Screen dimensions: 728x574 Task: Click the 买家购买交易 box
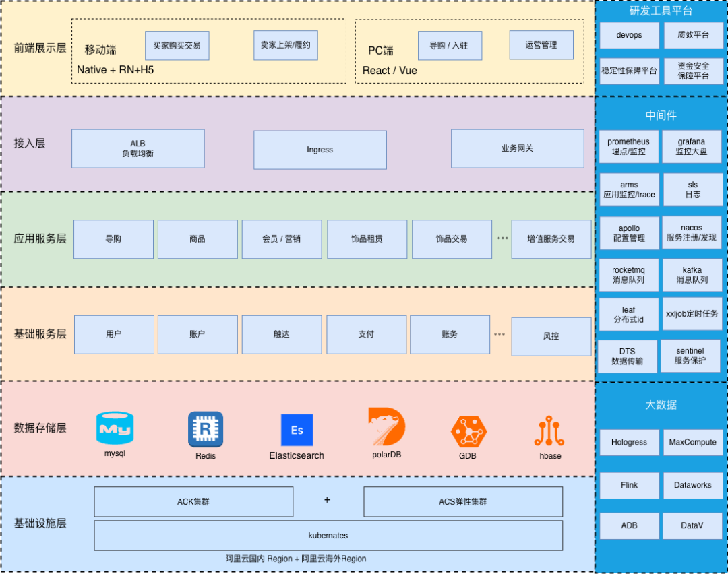coord(177,45)
